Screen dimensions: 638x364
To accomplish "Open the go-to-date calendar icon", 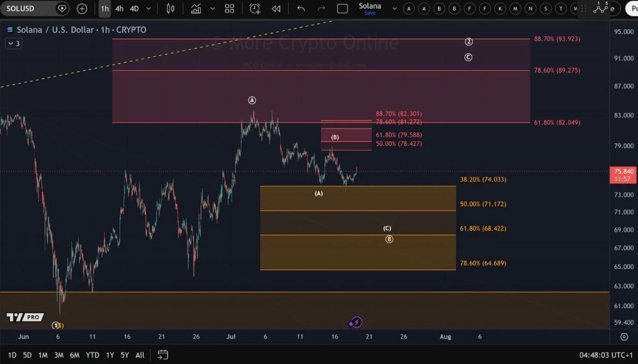I will point(163,354).
